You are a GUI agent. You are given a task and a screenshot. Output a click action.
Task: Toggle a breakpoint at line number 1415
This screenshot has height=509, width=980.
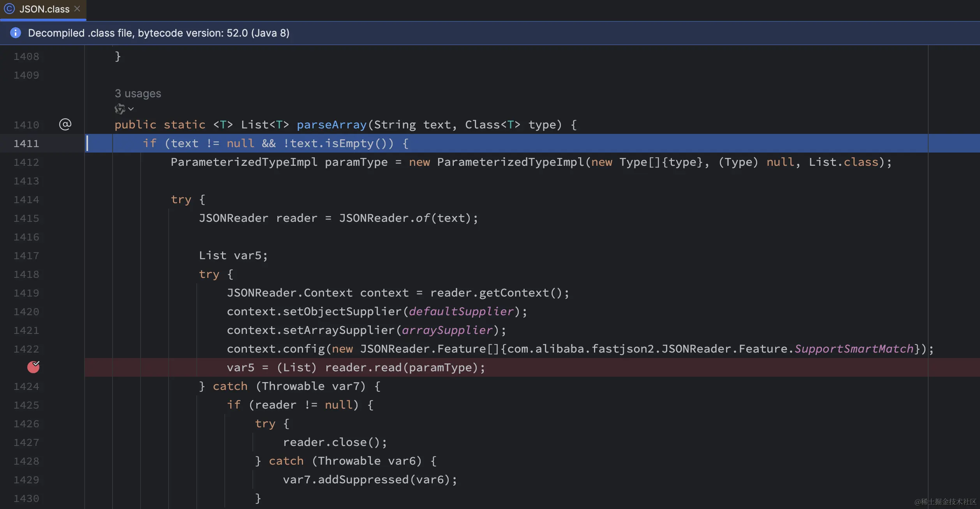point(26,218)
